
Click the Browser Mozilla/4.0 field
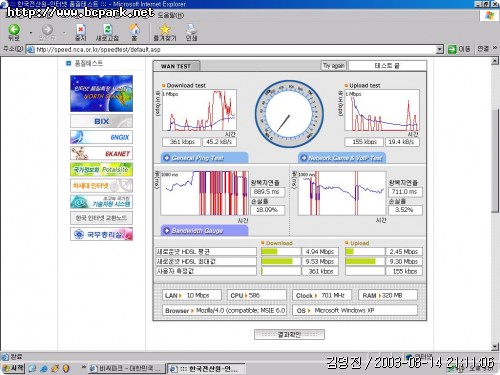224,310
